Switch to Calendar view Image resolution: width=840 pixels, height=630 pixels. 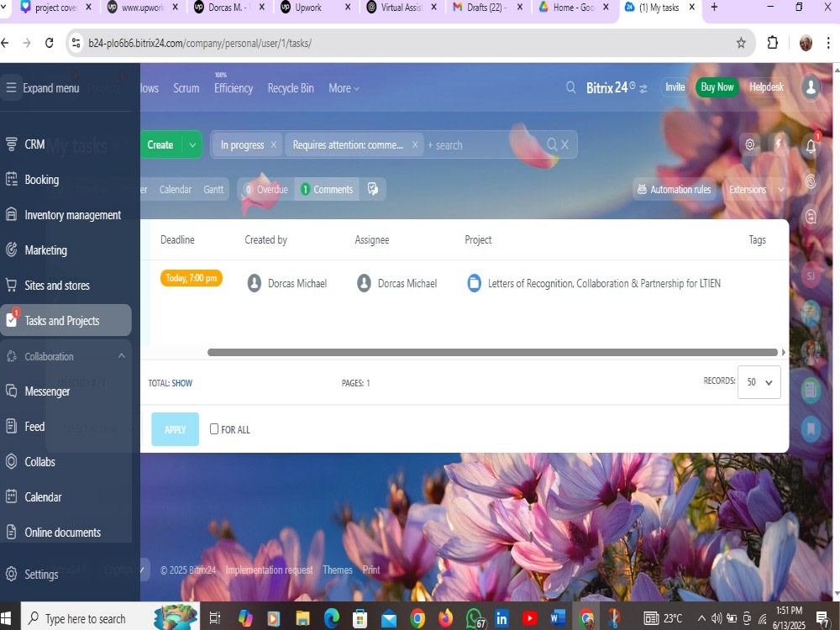coord(176,189)
